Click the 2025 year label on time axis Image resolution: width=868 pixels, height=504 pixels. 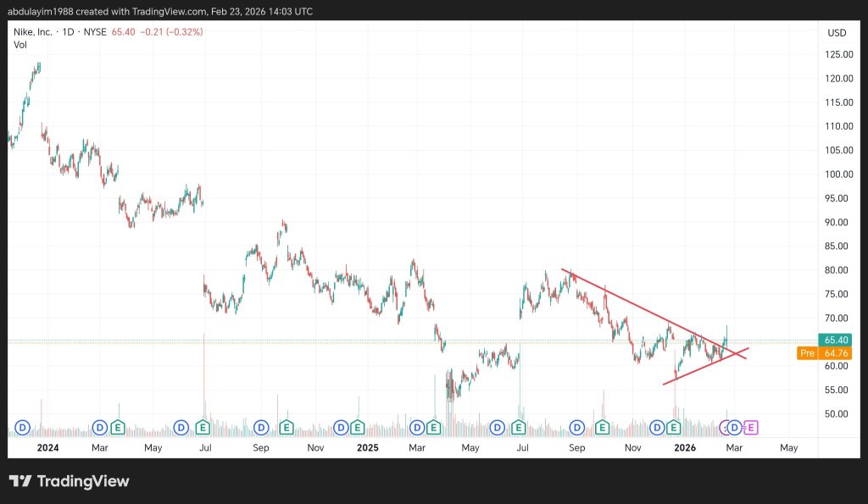click(368, 447)
